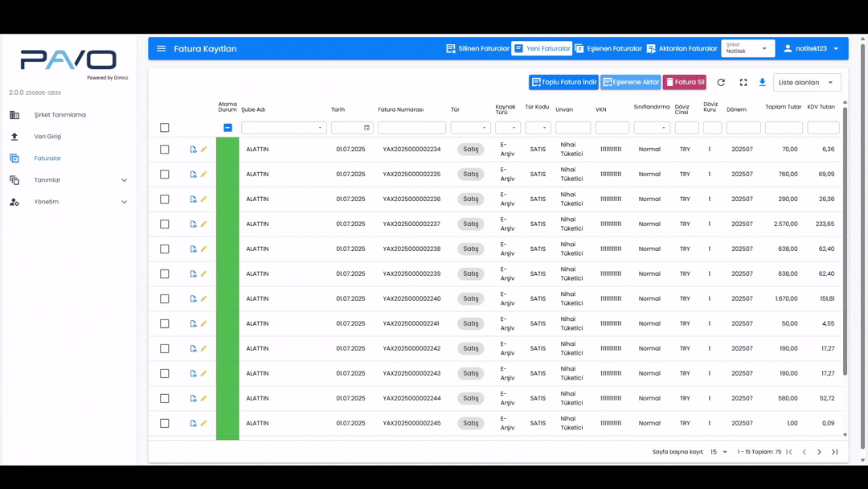Click the Fatura Numarası filter input field

pyautogui.click(x=411, y=128)
